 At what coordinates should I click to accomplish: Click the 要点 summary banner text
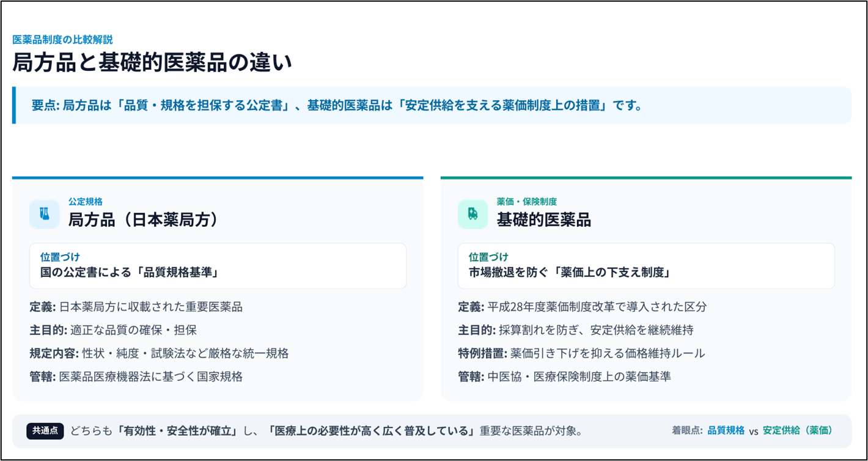pyautogui.click(x=337, y=105)
